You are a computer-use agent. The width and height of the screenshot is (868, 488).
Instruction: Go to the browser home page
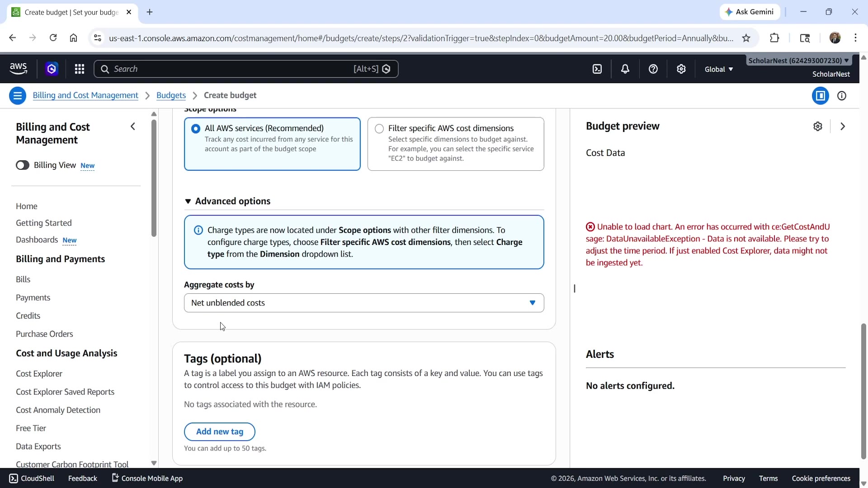[x=74, y=38]
